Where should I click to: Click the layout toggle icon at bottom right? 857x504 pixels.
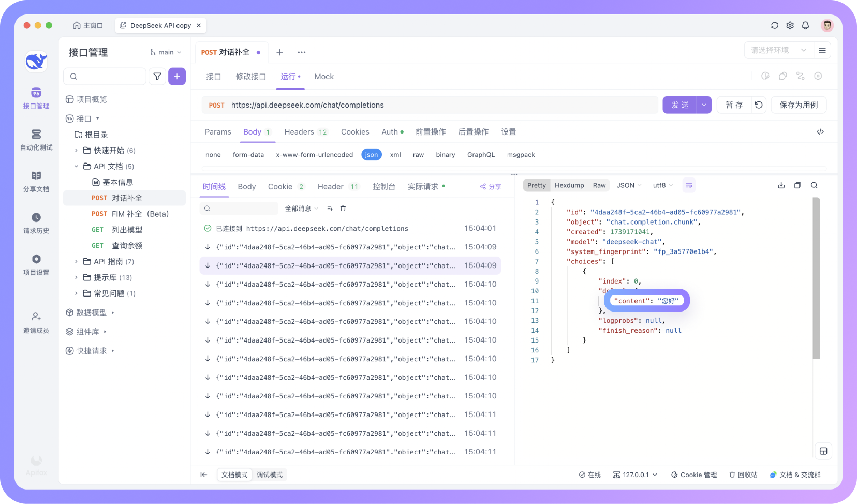[x=823, y=451]
